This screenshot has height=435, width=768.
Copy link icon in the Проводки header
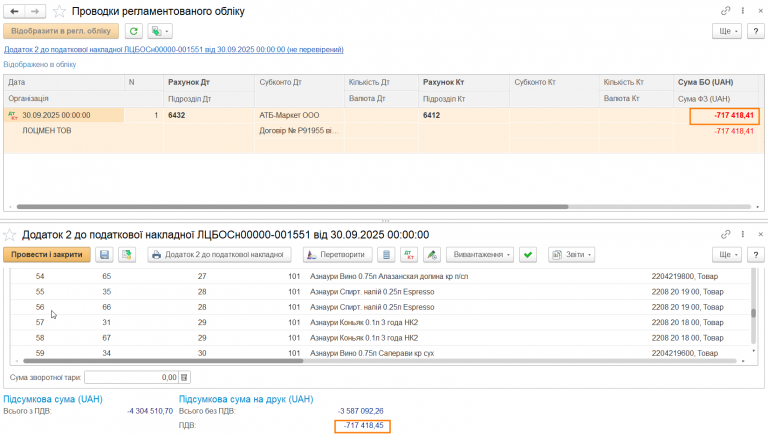[x=725, y=10]
